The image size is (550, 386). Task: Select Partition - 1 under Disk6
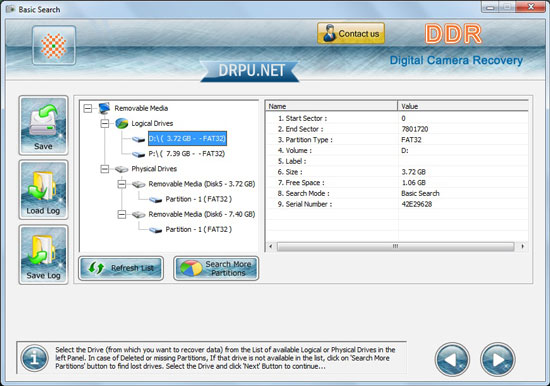(x=199, y=229)
